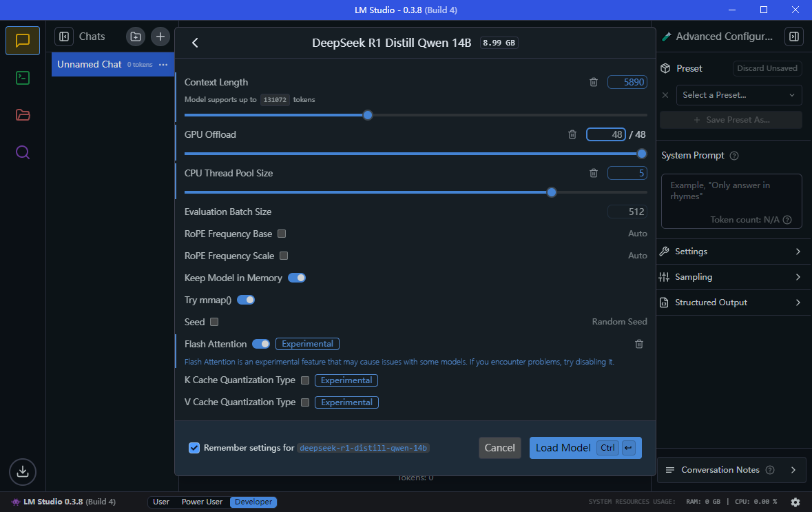Click Save Preset As button
The height and width of the screenshot is (512, 812).
pyautogui.click(x=731, y=120)
